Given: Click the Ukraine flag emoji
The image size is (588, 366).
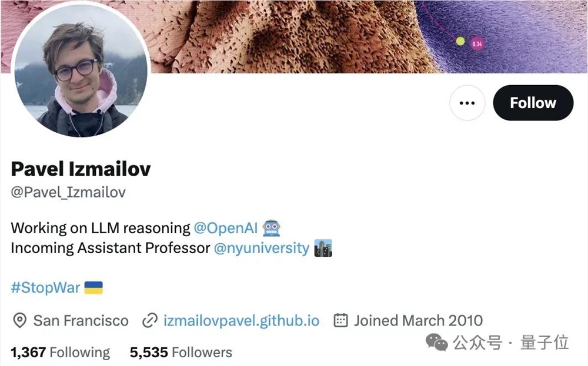Looking at the screenshot, I should tap(93, 287).
